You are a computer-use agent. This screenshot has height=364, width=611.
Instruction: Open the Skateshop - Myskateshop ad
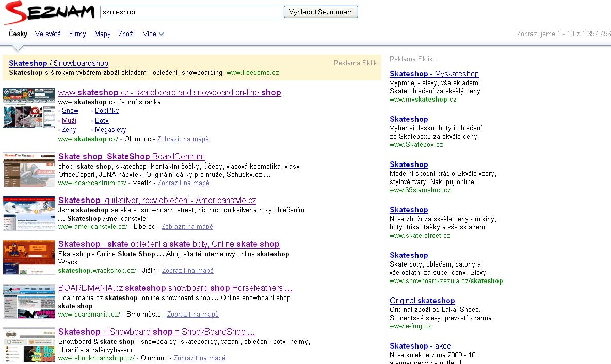pyautogui.click(x=434, y=74)
